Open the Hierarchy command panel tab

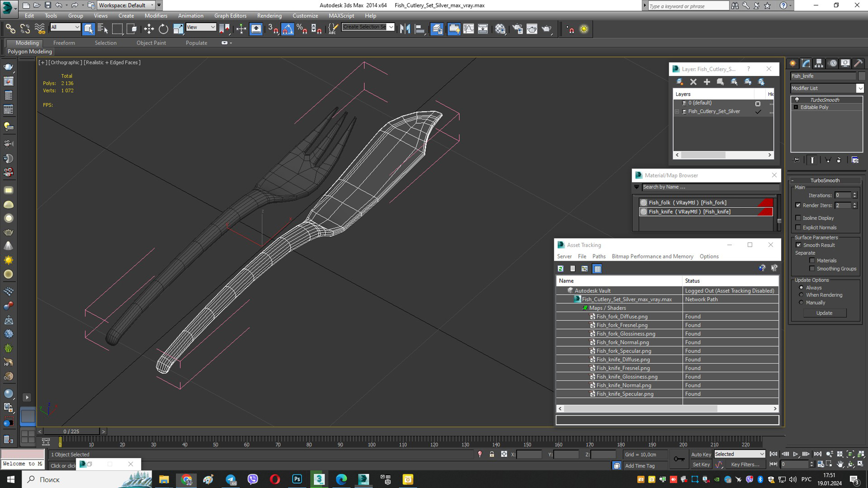(819, 63)
